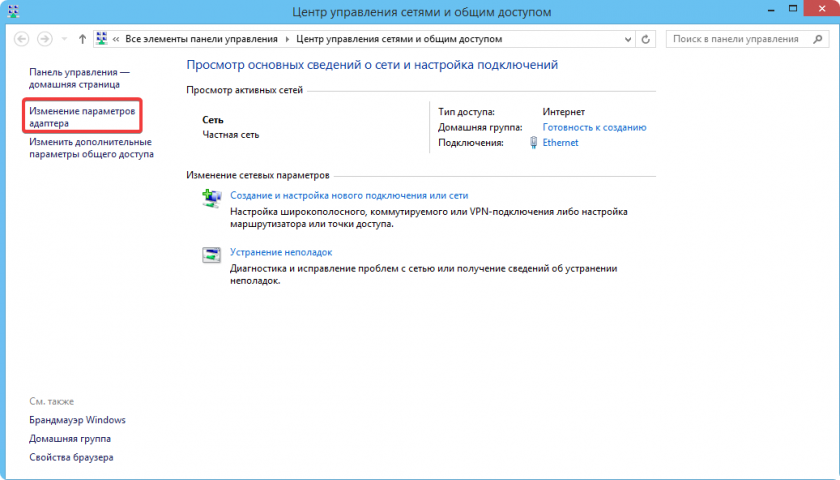The image size is (840, 480).
Task: Click 'Готовность к созданию' homegroup link
Action: click(594, 127)
